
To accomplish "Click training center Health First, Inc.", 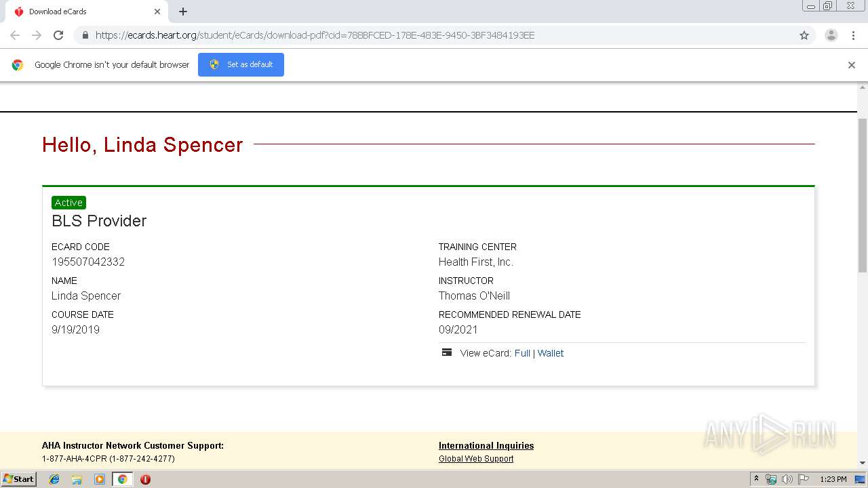I will 476,262.
